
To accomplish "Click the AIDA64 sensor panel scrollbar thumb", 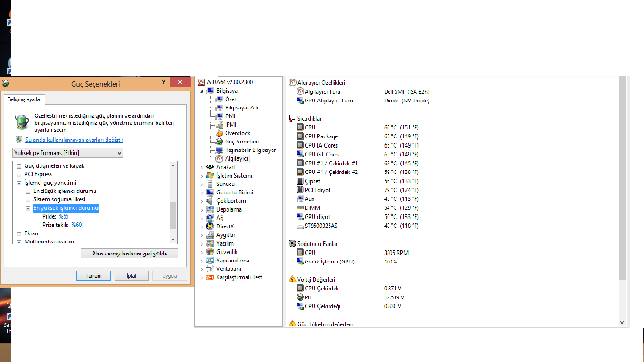I will click(622, 177).
